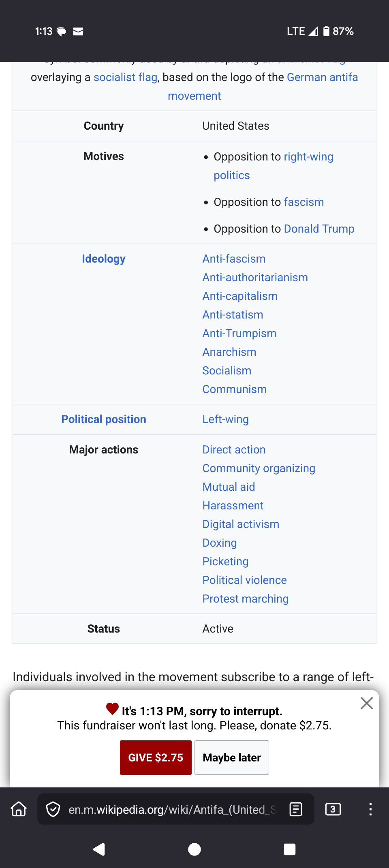
Task: Tap the browser home icon
Action: tap(19, 809)
